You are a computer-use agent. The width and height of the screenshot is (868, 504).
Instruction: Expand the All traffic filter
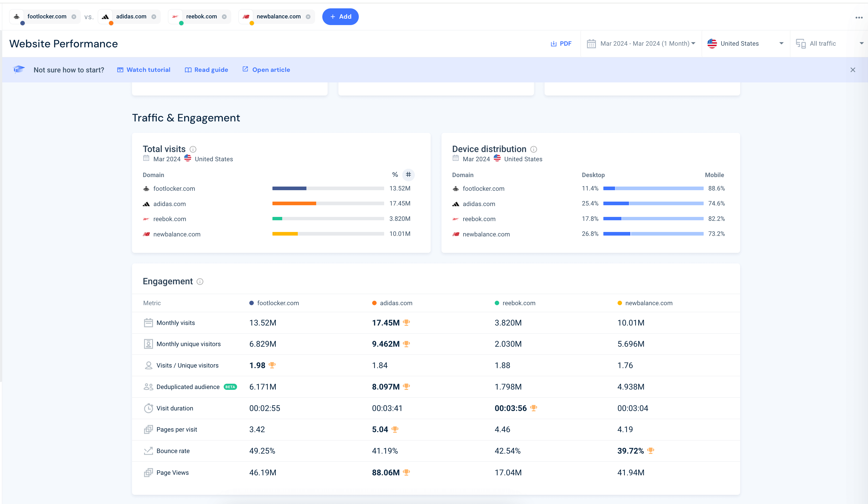(830, 43)
